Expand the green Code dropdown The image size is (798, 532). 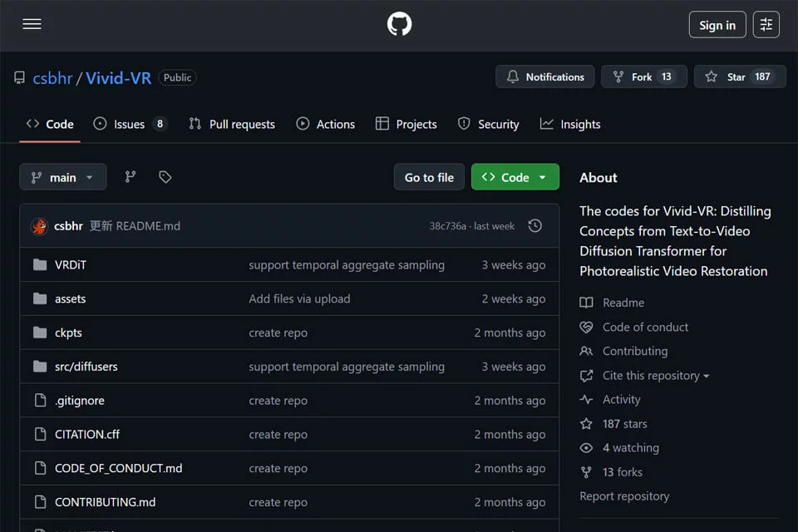tap(515, 177)
